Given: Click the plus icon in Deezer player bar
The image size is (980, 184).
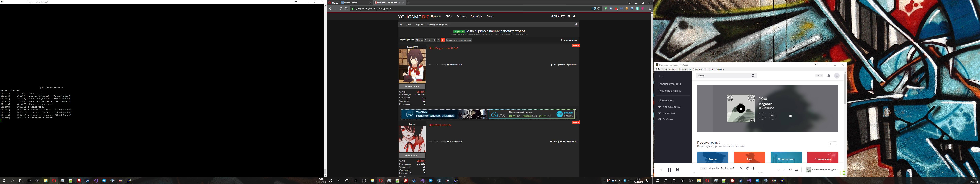Looking at the screenshot, I should pos(753,168).
